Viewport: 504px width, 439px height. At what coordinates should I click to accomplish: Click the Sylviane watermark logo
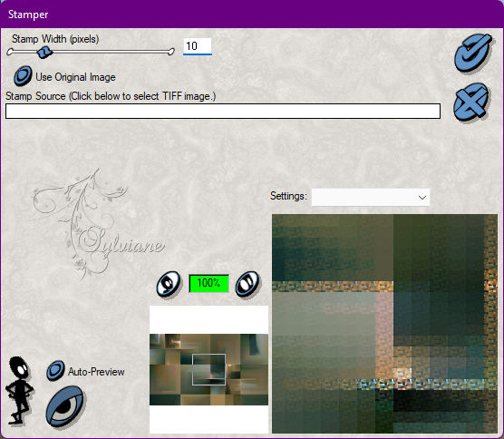click(98, 223)
